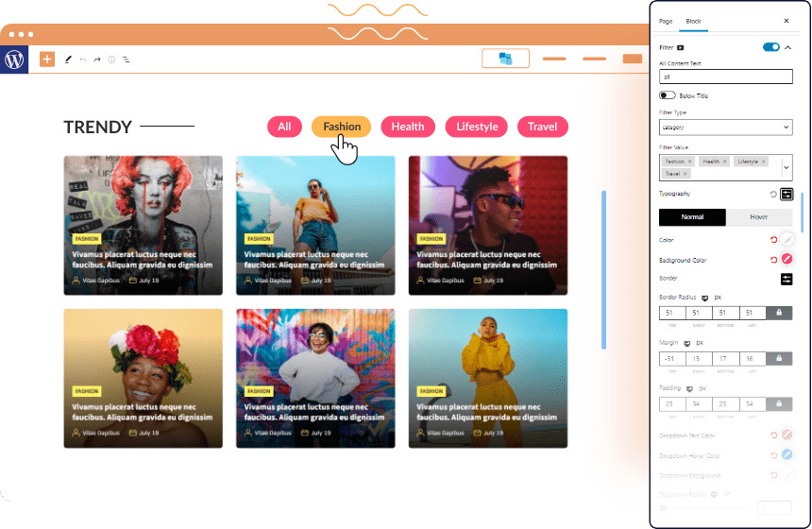Click the undo arrow in toolbar
812x529 pixels.
(83, 60)
